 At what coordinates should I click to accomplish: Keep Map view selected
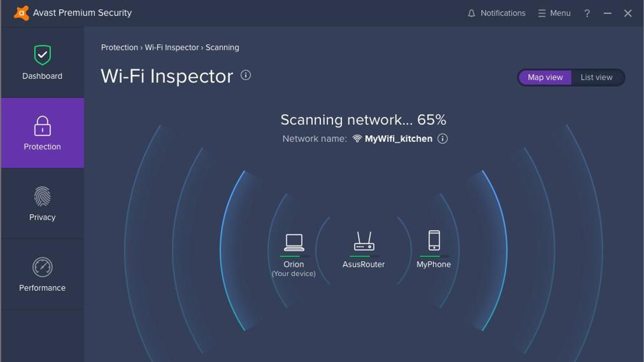(545, 77)
